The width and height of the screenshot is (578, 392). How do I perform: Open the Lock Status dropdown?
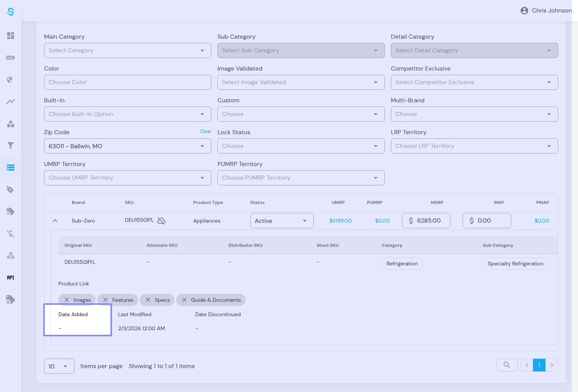tap(301, 146)
